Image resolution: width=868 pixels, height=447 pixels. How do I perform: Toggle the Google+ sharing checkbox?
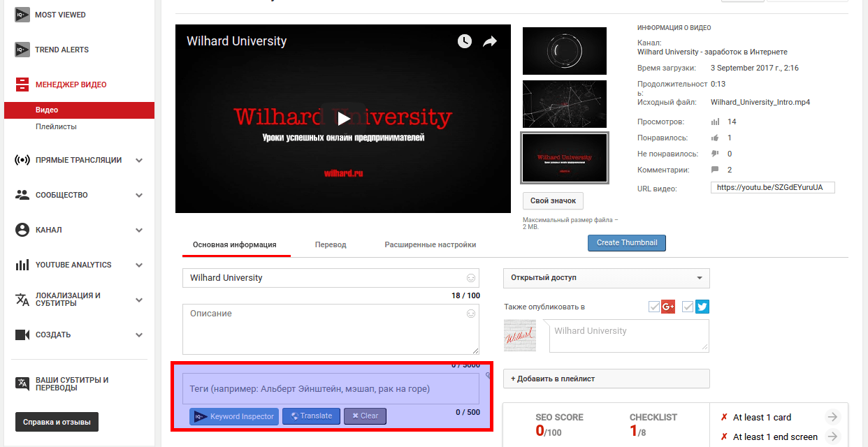click(x=654, y=307)
